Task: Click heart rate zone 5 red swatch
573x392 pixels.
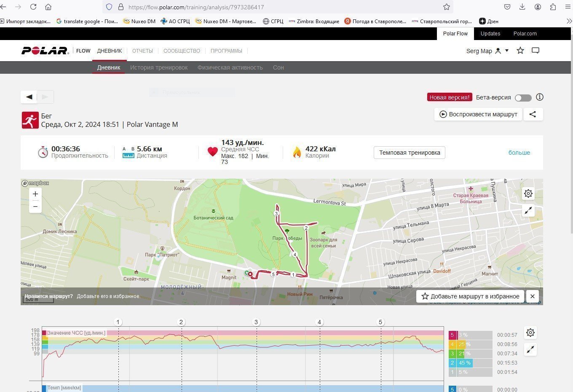Action: click(x=453, y=335)
